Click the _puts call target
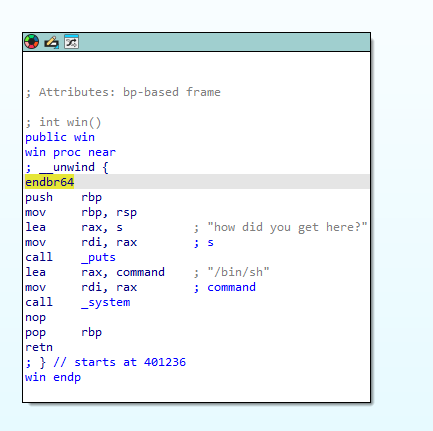 pyautogui.click(x=98, y=257)
